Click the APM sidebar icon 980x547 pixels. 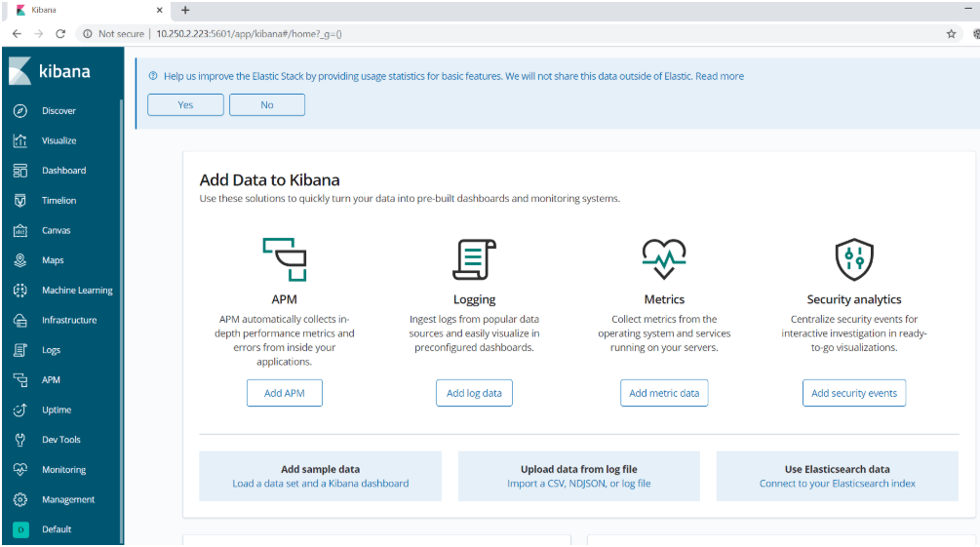[20, 380]
